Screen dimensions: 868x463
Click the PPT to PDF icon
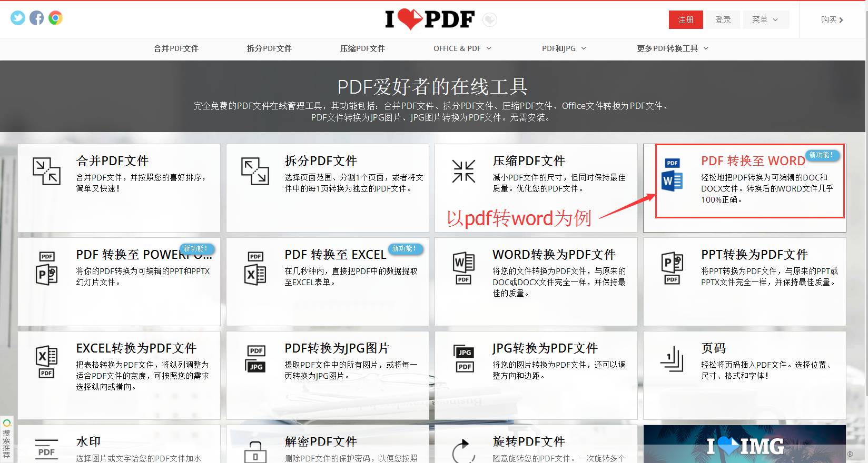click(x=672, y=268)
